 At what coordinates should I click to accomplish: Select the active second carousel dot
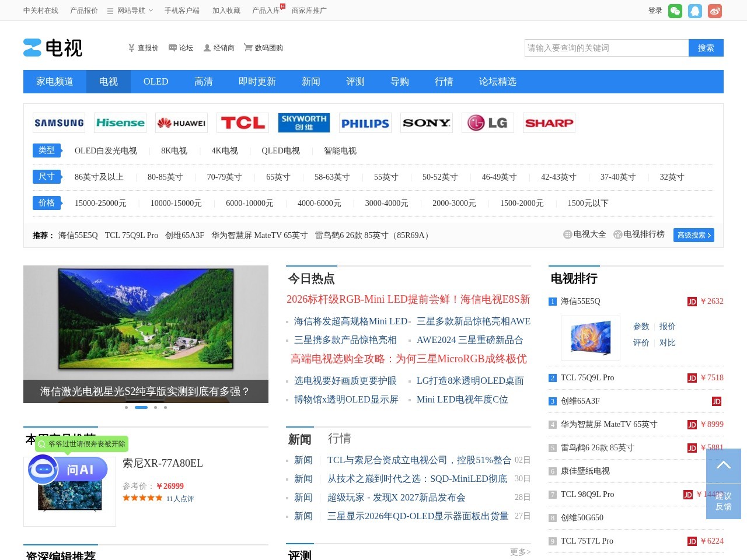pos(141,408)
